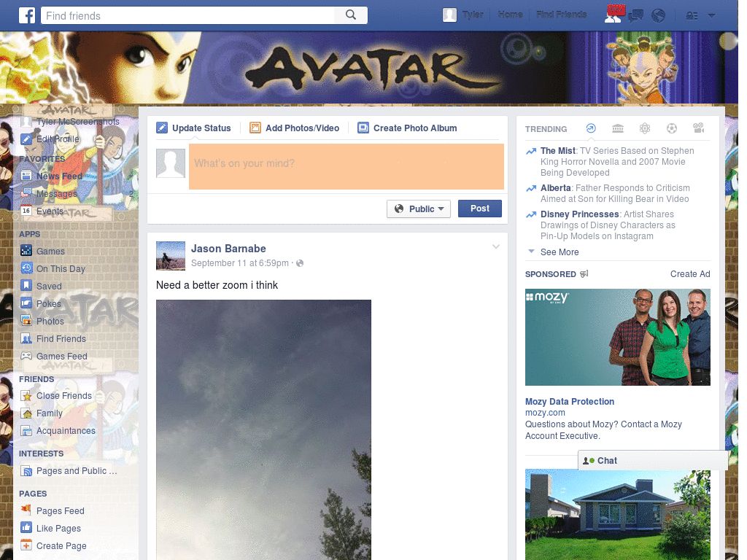Open the Public audience selector dropdown
The height and width of the screenshot is (560, 747).
click(419, 209)
